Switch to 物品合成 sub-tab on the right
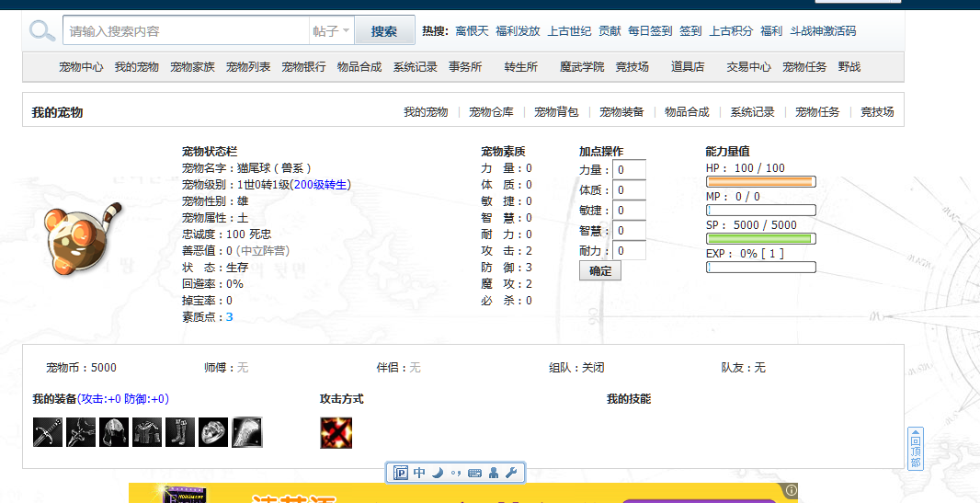Screen dimensions: 980x503 click(687, 112)
